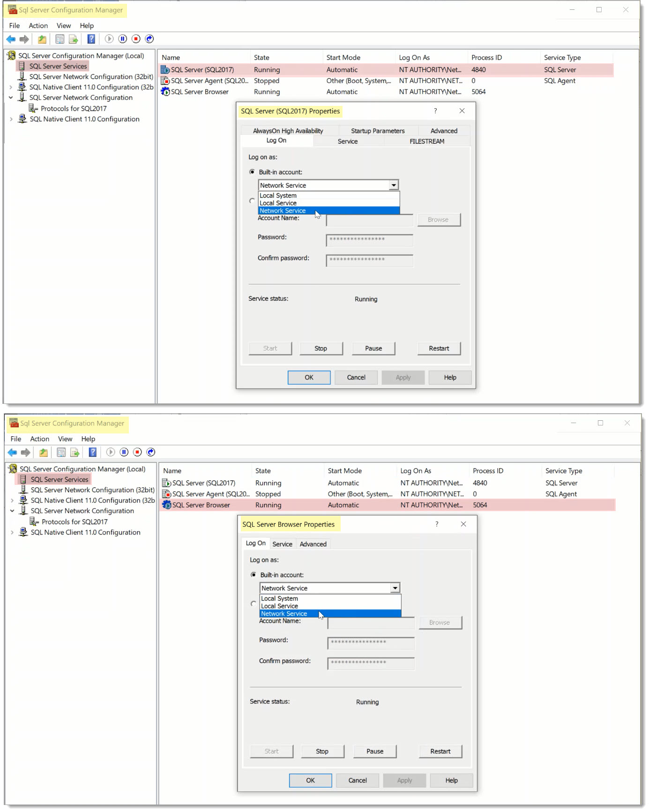
Task: Click the Up one level folder icon in upper window
Action: (42, 39)
